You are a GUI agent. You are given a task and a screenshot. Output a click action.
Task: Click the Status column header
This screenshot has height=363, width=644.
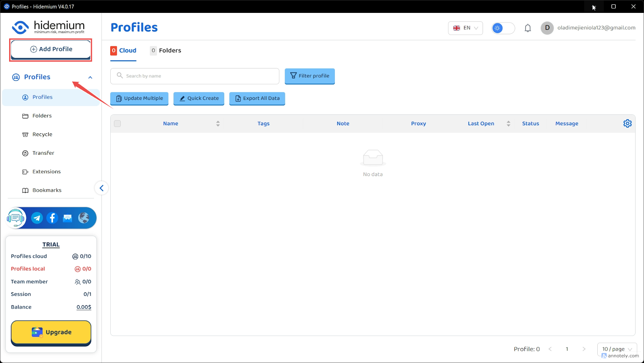tap(530, 124)
